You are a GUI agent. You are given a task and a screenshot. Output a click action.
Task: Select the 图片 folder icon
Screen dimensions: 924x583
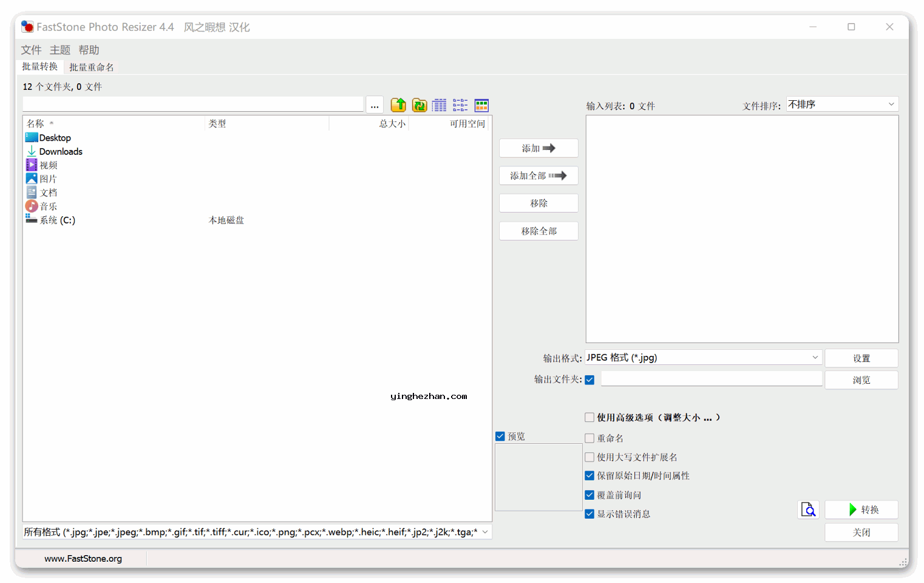pos(32,179)
